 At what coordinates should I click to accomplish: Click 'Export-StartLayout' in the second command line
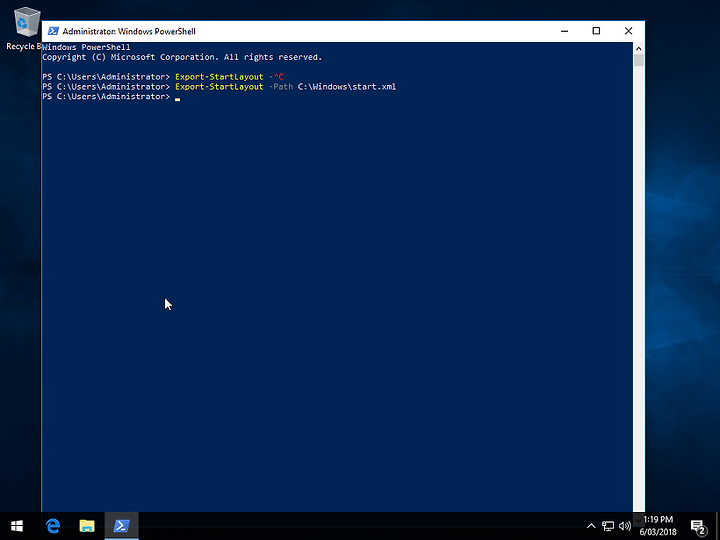coord(219,87)
